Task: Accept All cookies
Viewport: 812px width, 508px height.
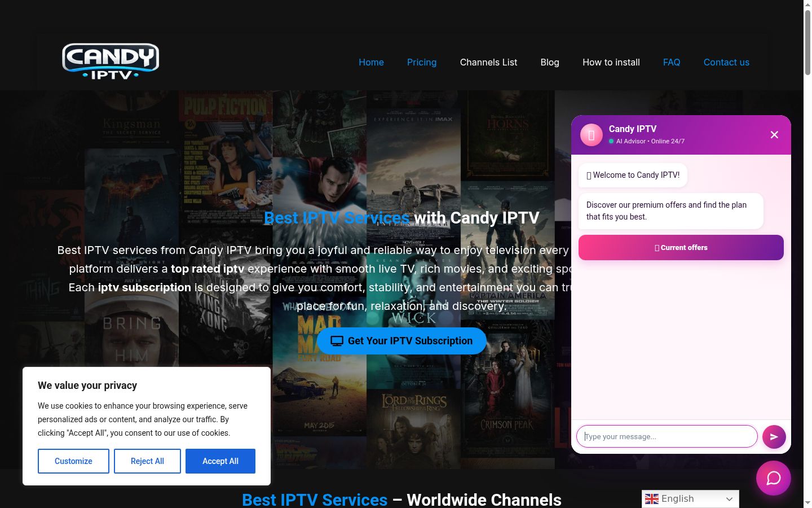Action: click(x=220, y=461)
